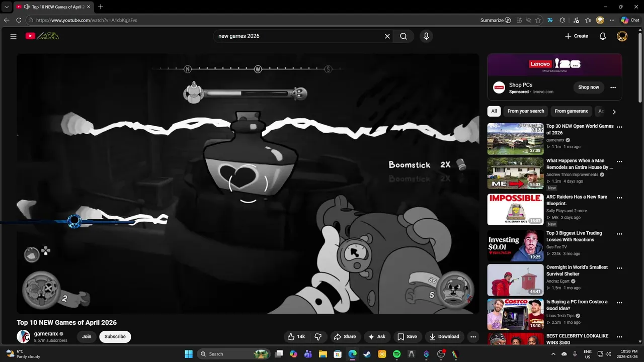The width and height of the screenshot is (644, 362).
Task: Open the Top 30 NEW Open World Games thumbnail
Action: [x=515, y=139]
